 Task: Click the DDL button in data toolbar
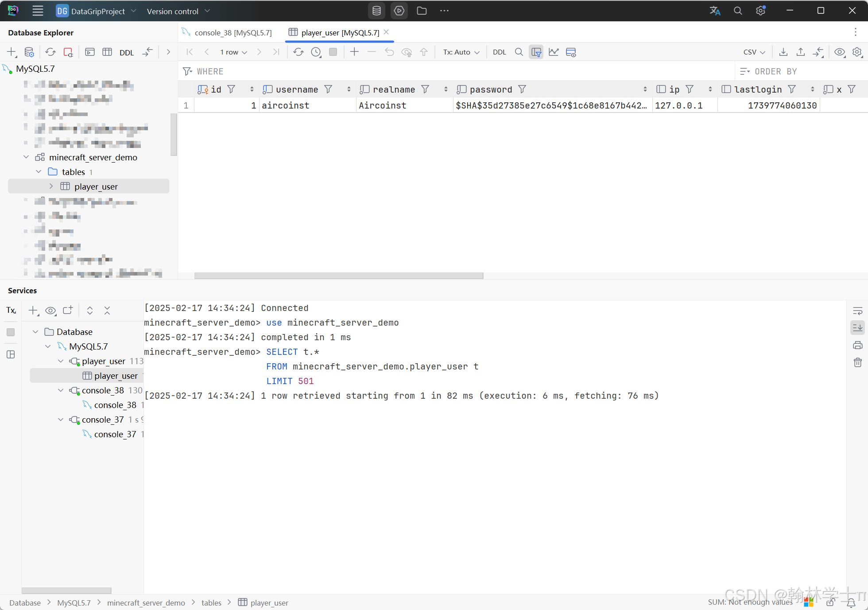click(x=499, y=52)
